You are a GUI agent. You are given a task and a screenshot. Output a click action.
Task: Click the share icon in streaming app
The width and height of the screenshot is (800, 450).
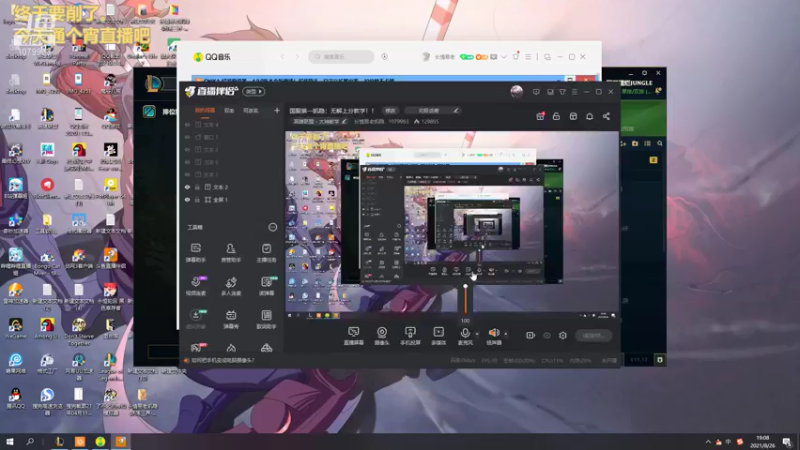pyautogui.click(x=606, y=116)
